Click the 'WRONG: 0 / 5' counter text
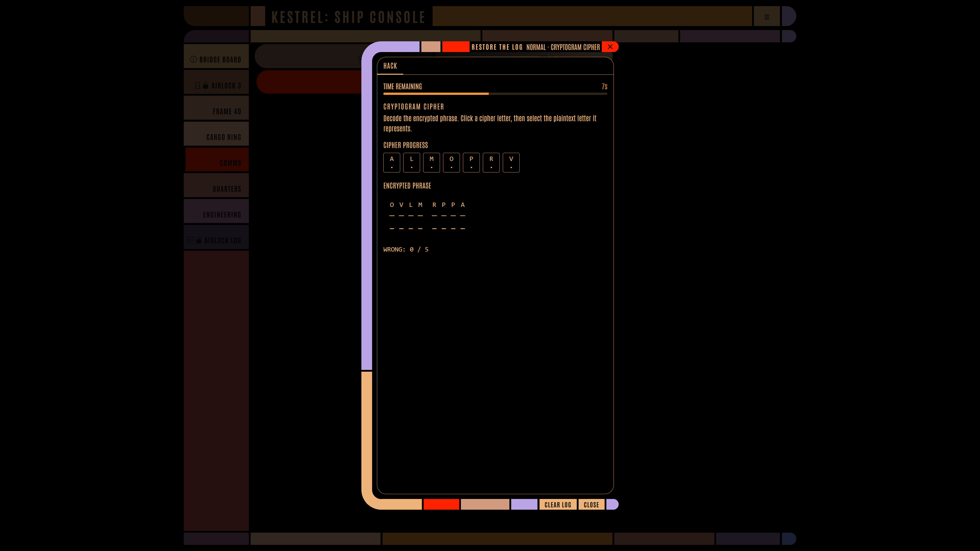 [x=406, y=249]
